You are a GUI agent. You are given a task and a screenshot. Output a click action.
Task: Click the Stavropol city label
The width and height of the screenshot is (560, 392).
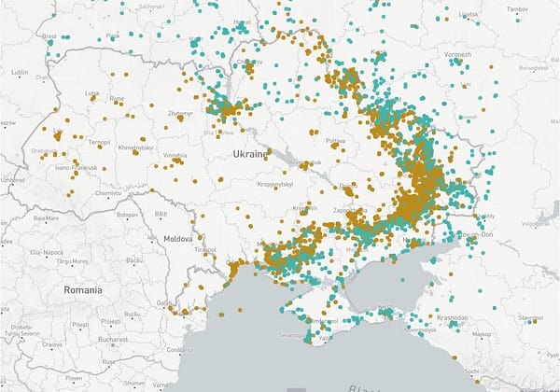[528, 318]
